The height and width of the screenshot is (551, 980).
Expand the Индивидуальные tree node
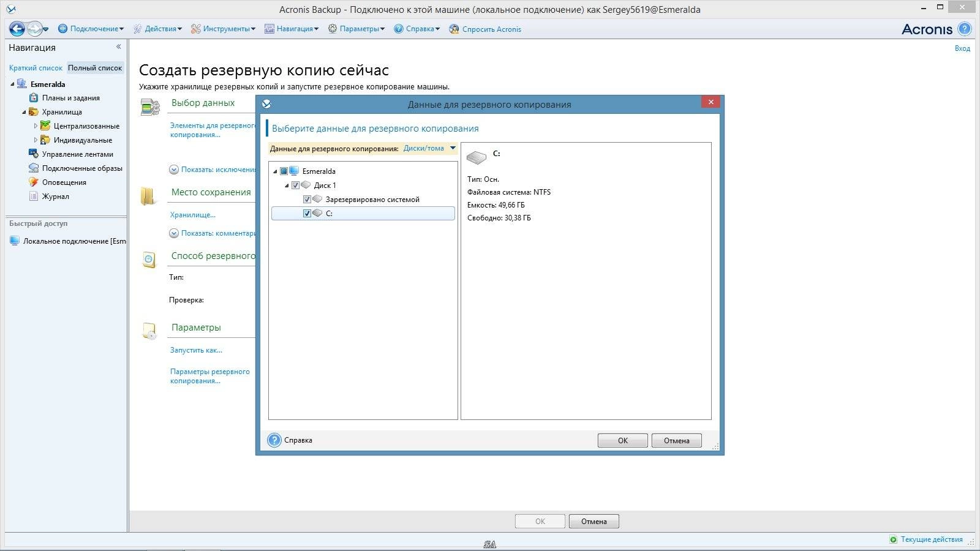click(36, 140)
